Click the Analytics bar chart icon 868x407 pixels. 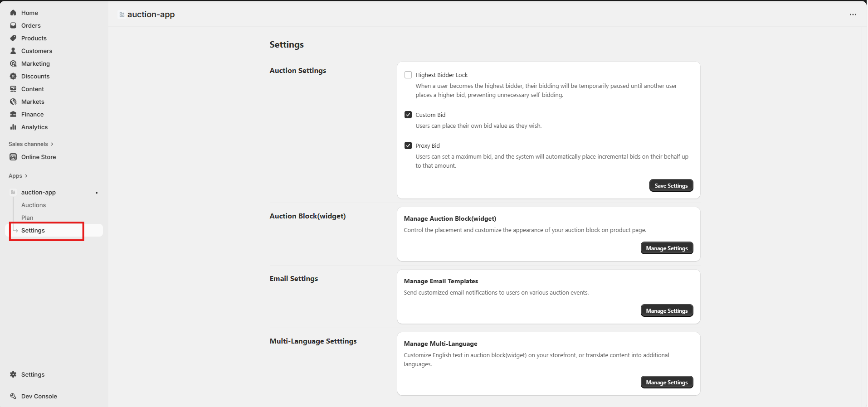tap(13, 127)
